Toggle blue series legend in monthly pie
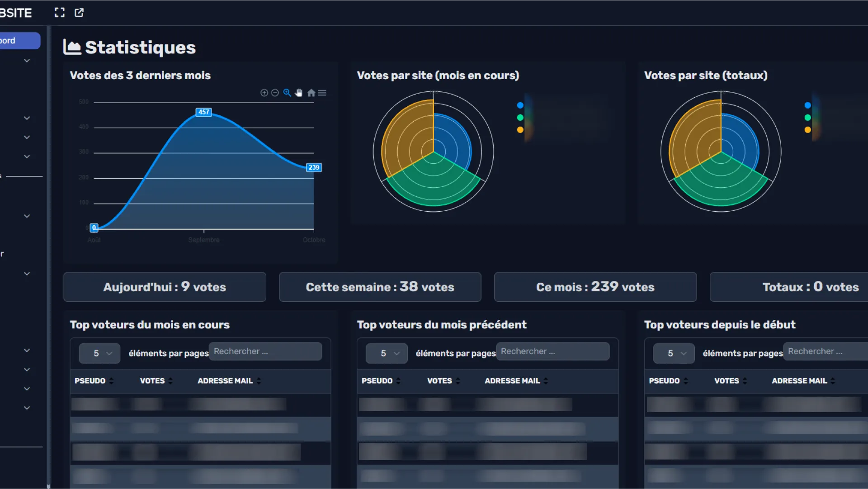Image resolution: width=868 pixels, height=489 pixels. 520,105
